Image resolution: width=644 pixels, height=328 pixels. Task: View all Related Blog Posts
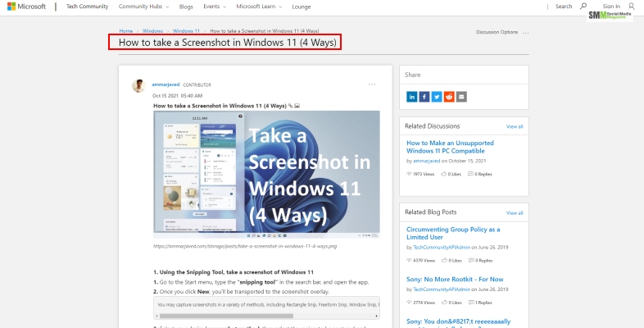515,213
